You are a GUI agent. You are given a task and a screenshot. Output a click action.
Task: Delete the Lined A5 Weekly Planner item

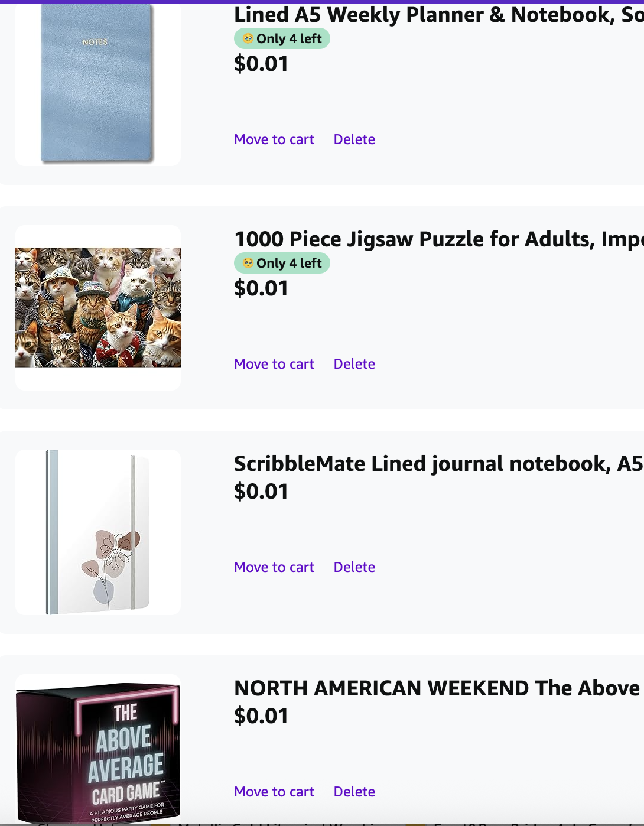[x=354, y=139]
